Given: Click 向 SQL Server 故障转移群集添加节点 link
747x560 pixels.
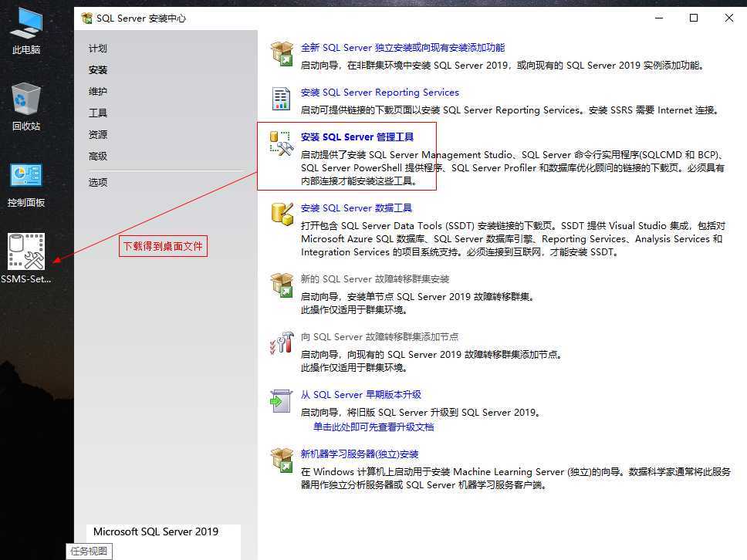Looking at the screenshot, I should tap(379, 337).
